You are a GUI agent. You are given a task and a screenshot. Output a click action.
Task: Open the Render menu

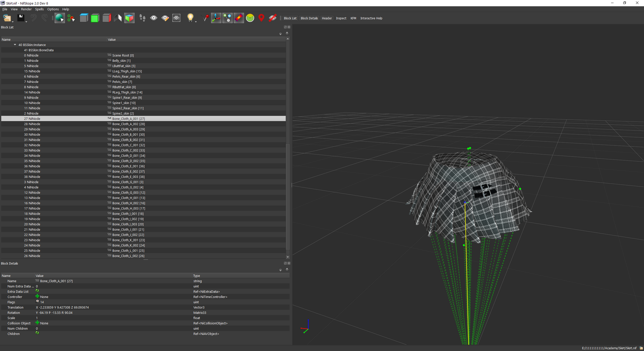coord(26,9)
